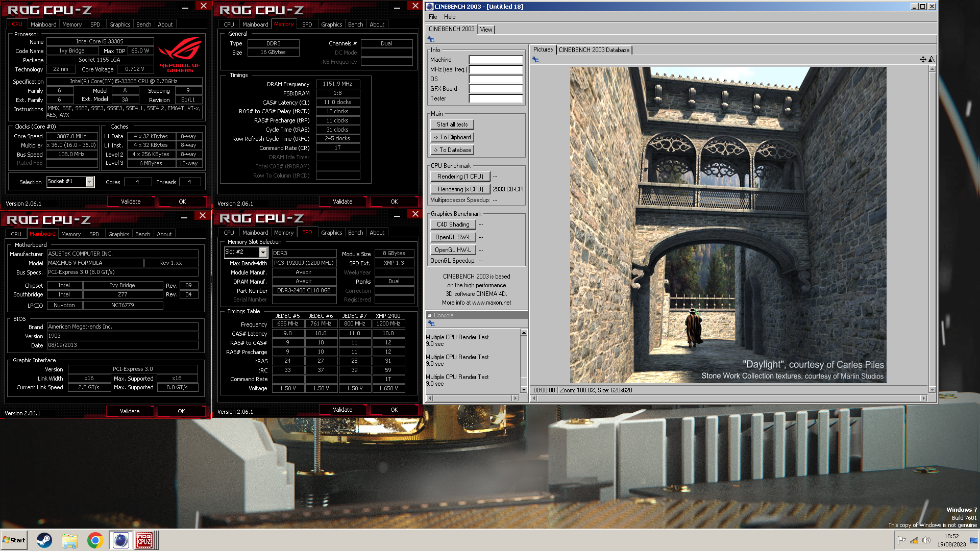980x551 pixels.
Task: Open the File menu in CINEBENCH
Action: pyautogui.click(x=433, y=17)
